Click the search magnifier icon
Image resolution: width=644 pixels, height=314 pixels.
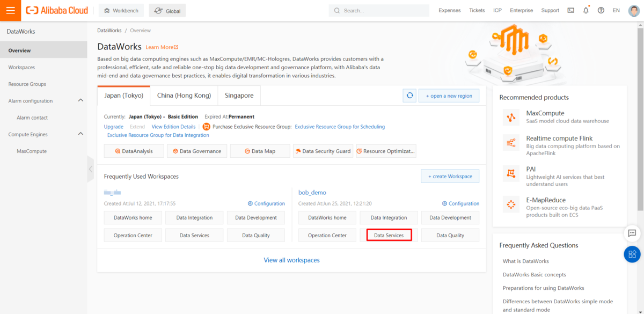(337, 10)
